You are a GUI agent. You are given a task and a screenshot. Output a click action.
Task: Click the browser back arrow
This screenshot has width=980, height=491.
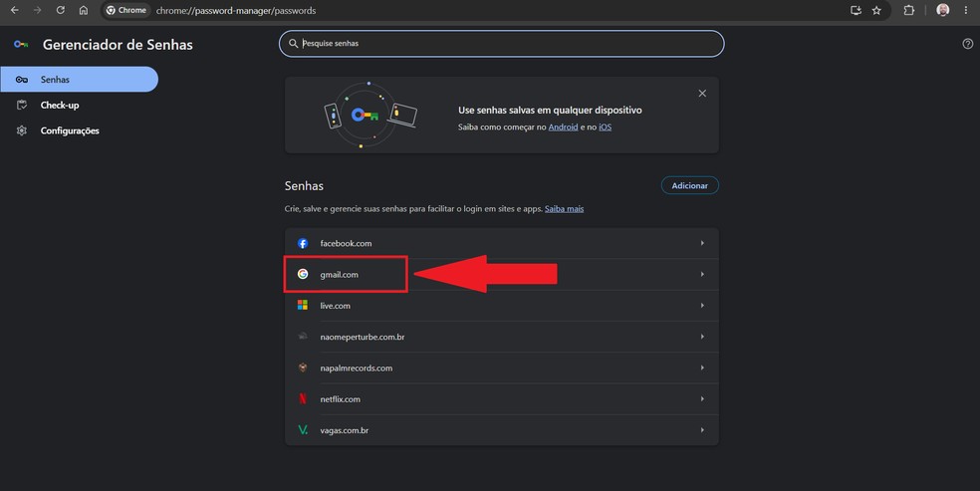[14, 10]
